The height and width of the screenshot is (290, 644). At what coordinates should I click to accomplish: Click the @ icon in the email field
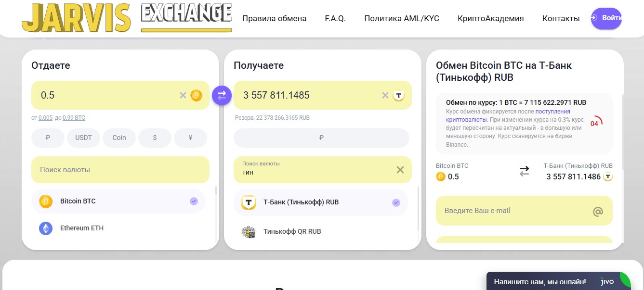(597, 211)
